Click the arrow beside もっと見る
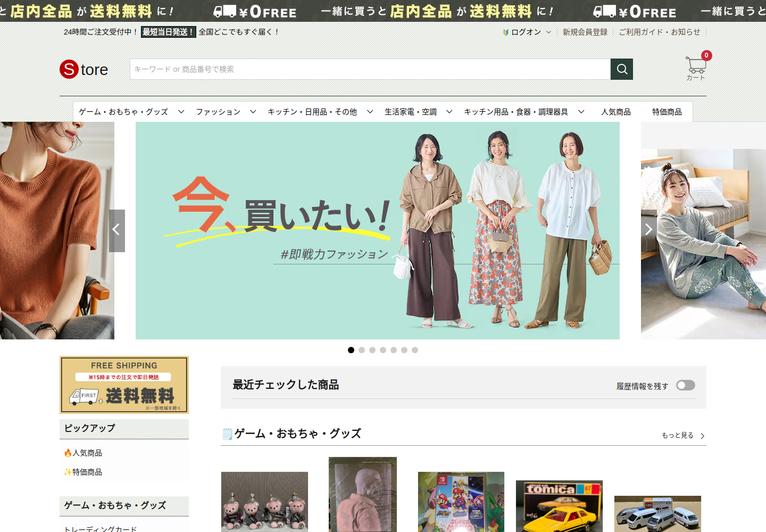The height and width of the screenshot is (532, 766). [703, 436]
